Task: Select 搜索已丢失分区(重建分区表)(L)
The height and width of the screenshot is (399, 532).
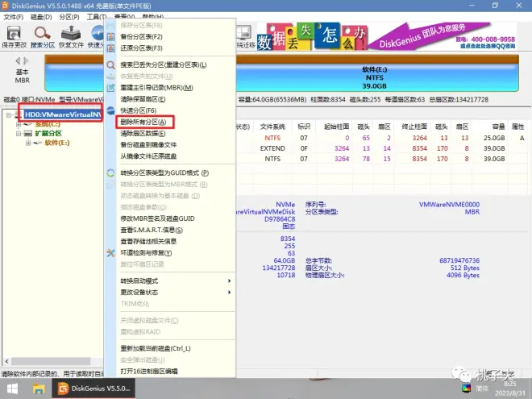Action: (163, 64)
